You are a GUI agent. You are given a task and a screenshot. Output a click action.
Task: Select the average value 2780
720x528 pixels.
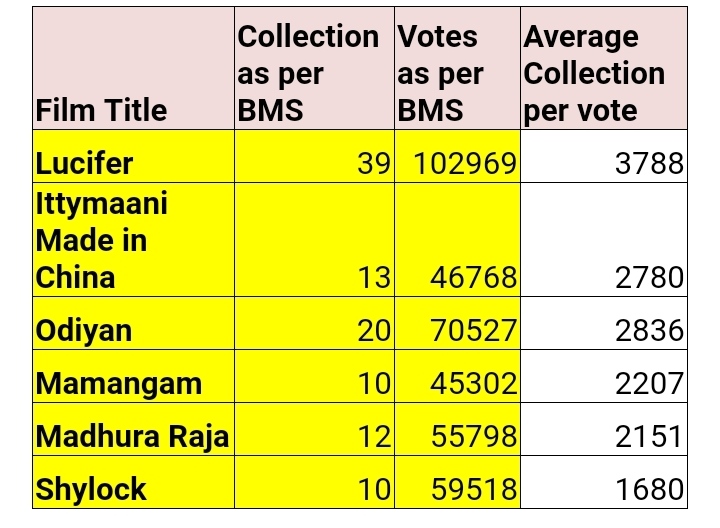604,240
